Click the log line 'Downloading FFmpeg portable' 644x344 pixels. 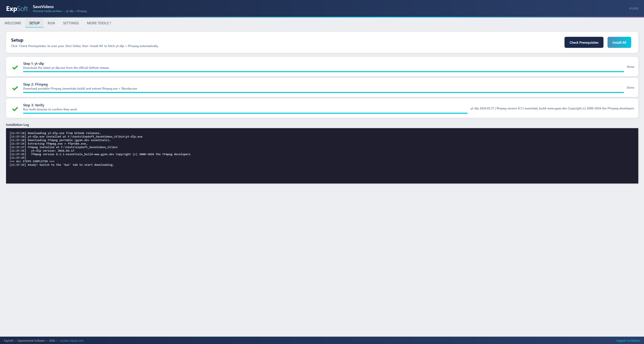click(60, 140)
